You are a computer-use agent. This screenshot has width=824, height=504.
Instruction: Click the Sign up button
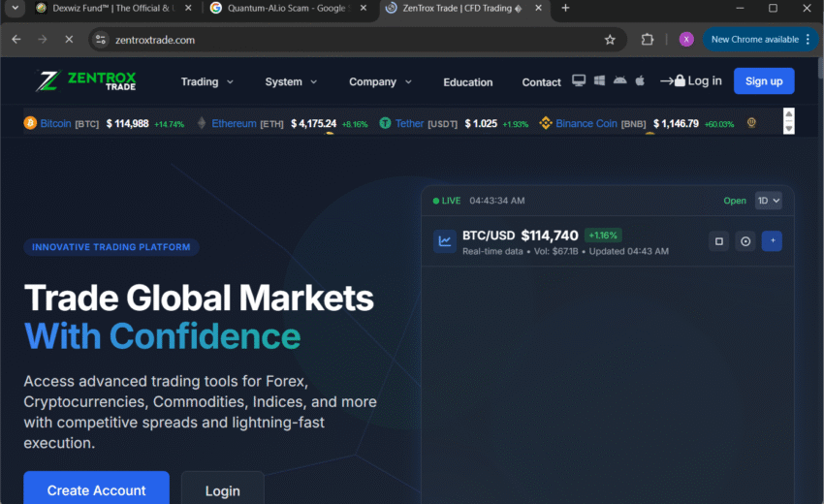[x=764, y=81]
